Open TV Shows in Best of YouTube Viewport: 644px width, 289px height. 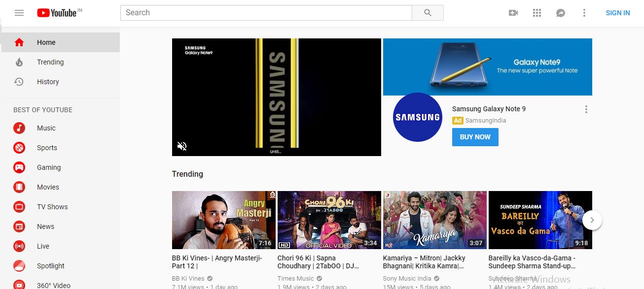click(x=60, y=207)
